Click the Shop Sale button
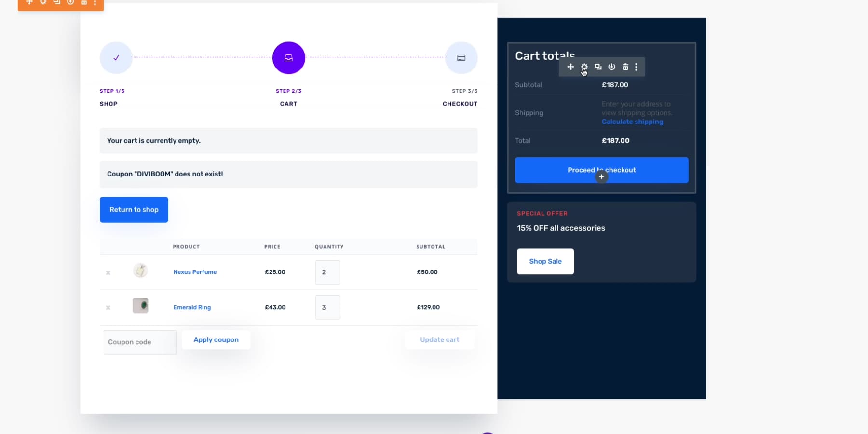The image size is (868, 434). pyautogui.click(x=545, y=261)
